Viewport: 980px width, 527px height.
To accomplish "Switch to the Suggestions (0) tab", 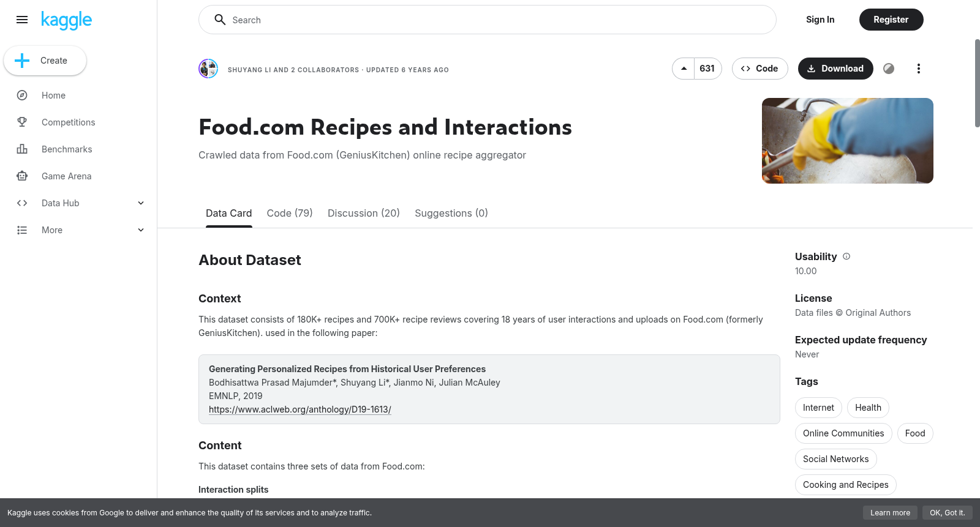I will tap(451, 213).
